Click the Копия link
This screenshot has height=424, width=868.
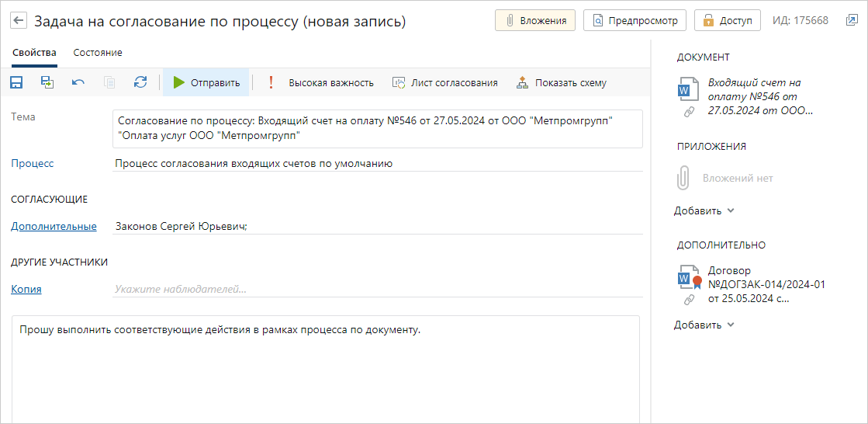pos(26,290)
